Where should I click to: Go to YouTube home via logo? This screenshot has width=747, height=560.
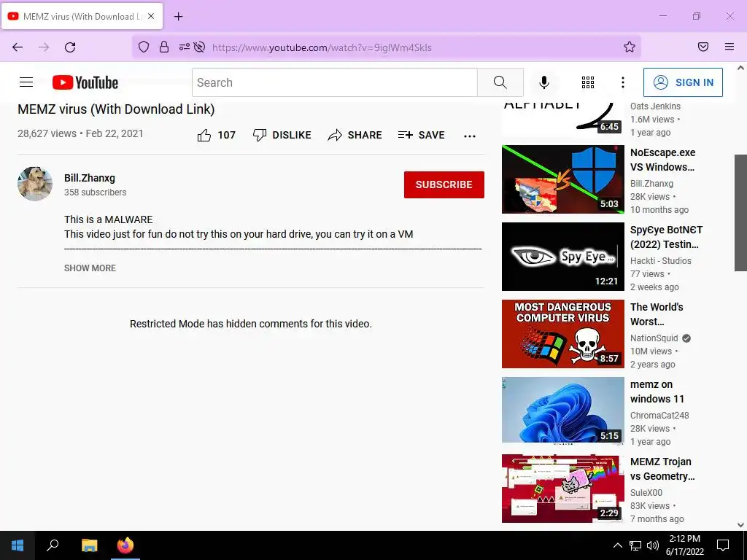tap(85, 82)
